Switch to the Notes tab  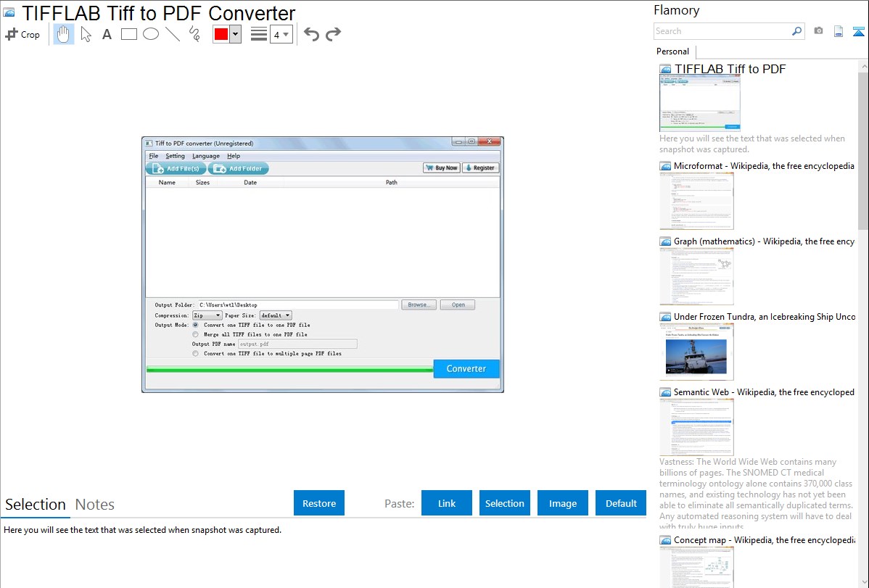[95, 505]
